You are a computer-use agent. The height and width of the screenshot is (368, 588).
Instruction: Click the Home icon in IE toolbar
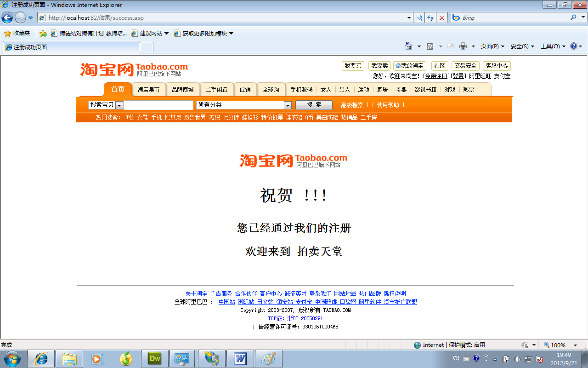pyautogui.click(x=409, y=46)
